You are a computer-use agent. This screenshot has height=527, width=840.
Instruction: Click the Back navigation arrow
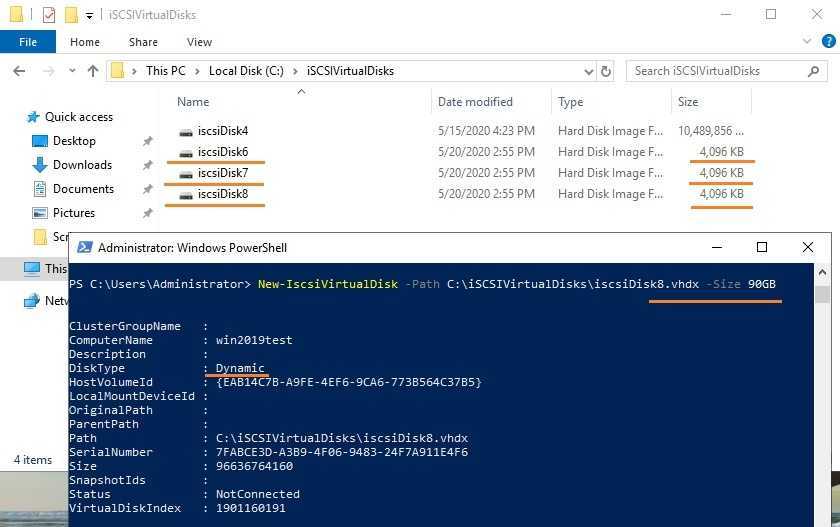[20, 71]
